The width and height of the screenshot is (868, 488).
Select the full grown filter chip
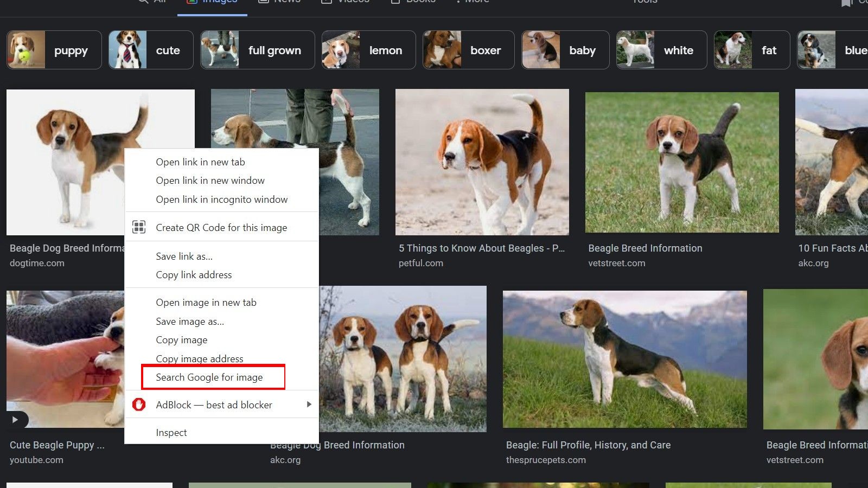pyautogui.click(x=258, y=50)
